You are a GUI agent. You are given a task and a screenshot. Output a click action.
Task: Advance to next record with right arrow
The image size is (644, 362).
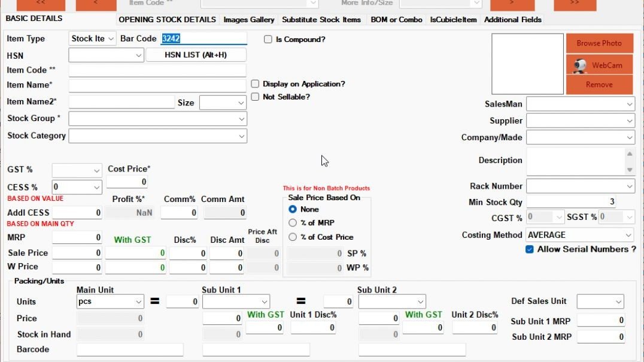(512, 4)
